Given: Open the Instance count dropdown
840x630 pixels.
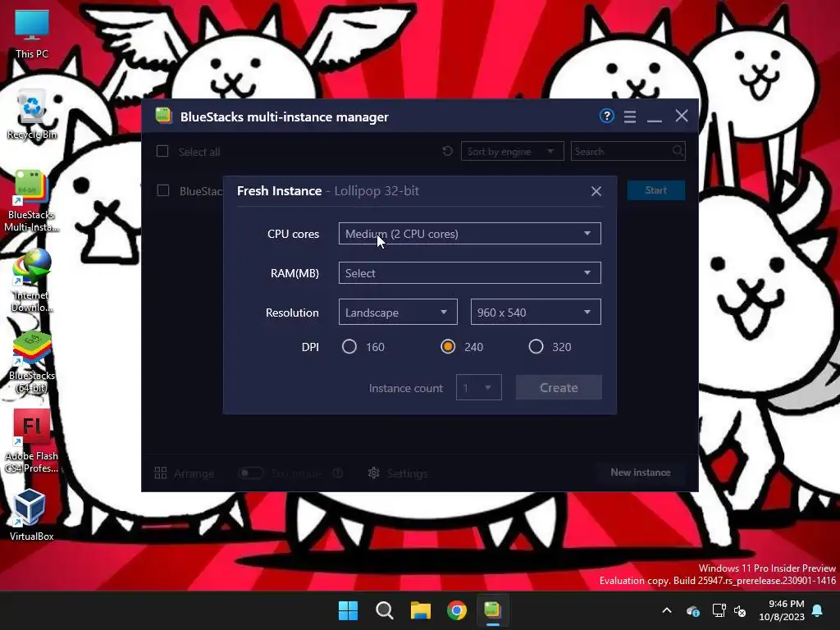Looking at the screenshot, I should pyautogui.click(x=479, y=387).
